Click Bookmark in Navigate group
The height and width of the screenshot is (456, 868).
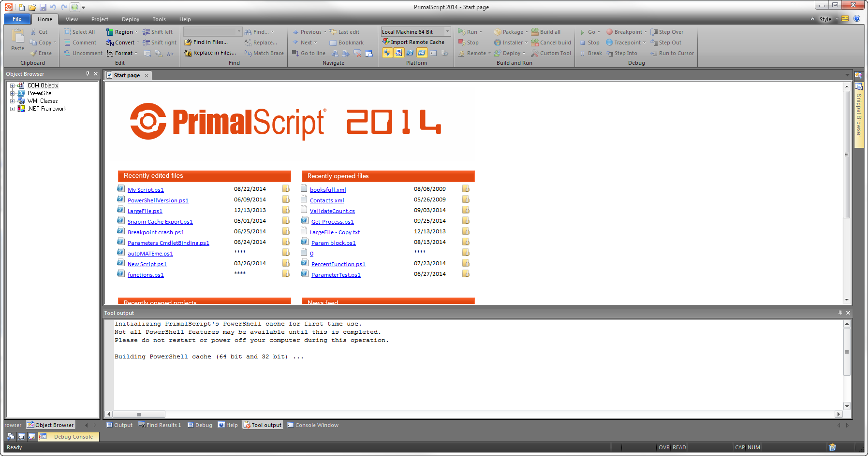347,43
